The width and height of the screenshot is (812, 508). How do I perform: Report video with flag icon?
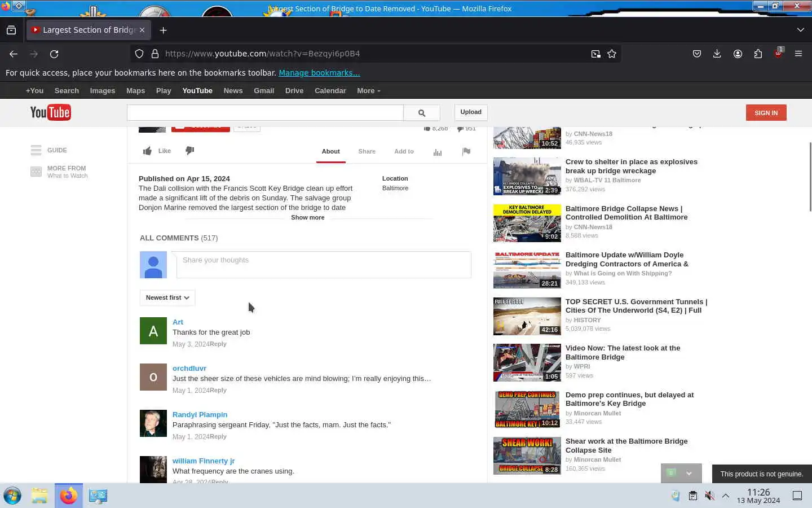466,151
